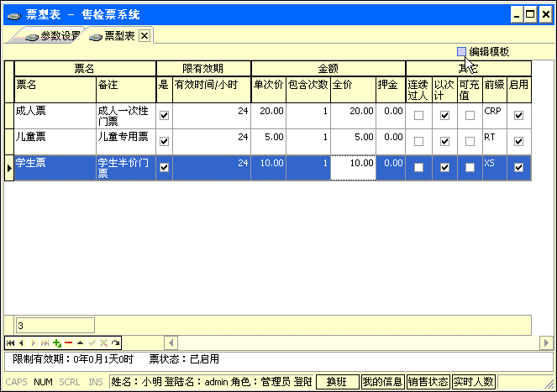557x392 pixels.
Task: Uncheck 启用 checkbox for 儿童票
Action: (x=518, y=141)
